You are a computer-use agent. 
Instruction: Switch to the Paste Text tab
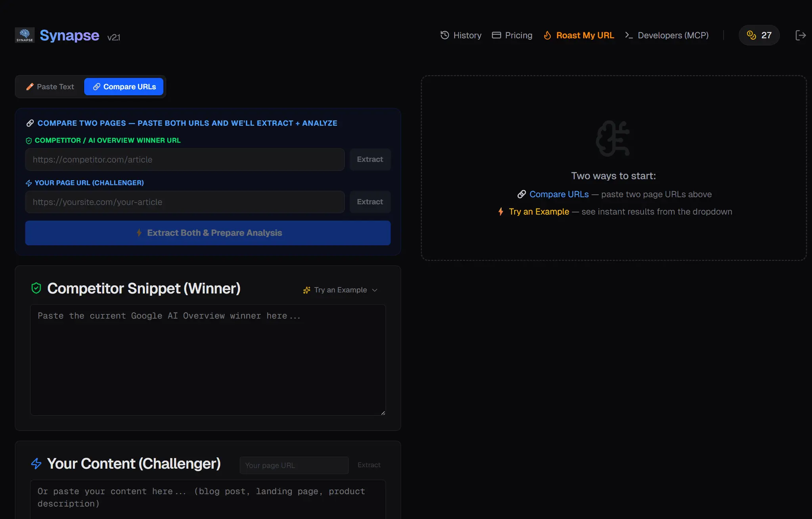(50, 86)
